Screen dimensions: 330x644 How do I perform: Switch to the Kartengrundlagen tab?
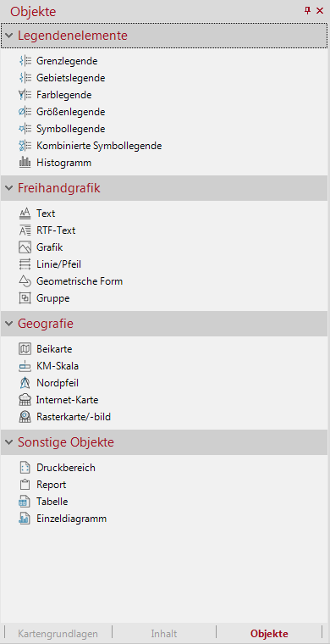click(58, 634)
